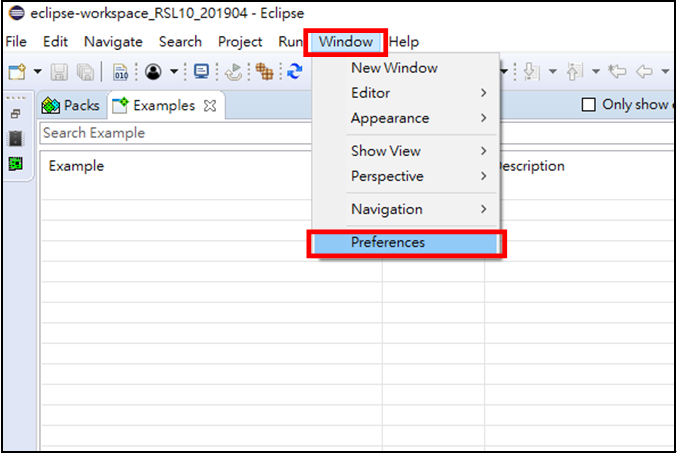
Task: Click the Save disk icon
Action: (58, 71)
